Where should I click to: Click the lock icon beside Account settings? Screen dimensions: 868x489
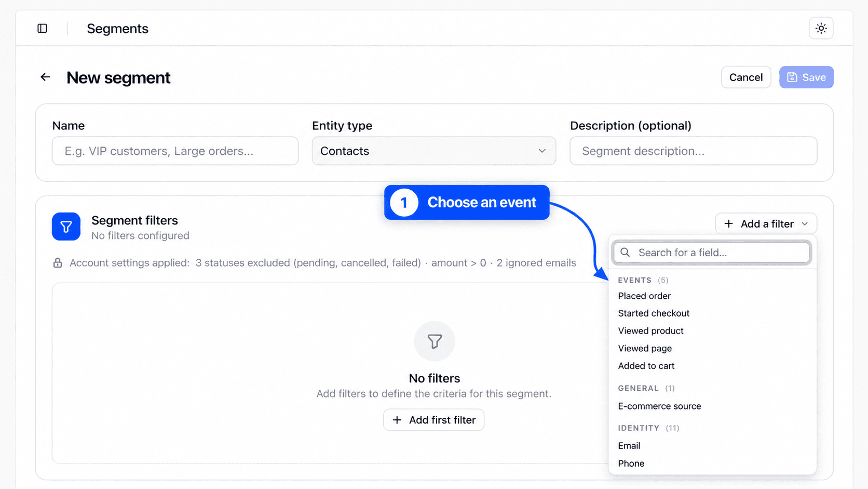tap(58, 263)
